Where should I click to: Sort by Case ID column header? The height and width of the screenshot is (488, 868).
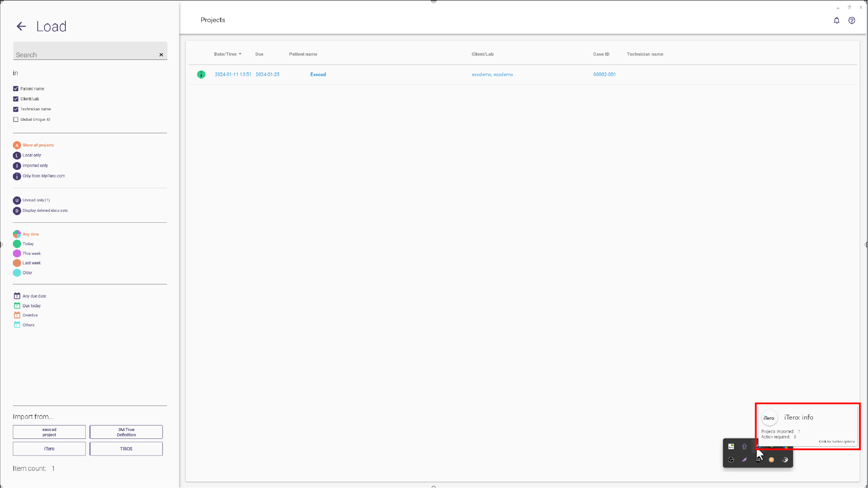coord(601,54)
